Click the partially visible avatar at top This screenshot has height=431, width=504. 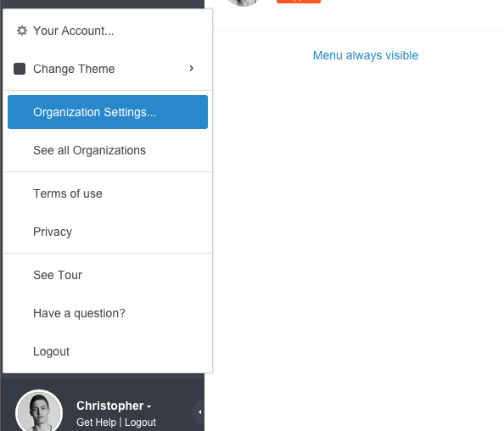244,3
